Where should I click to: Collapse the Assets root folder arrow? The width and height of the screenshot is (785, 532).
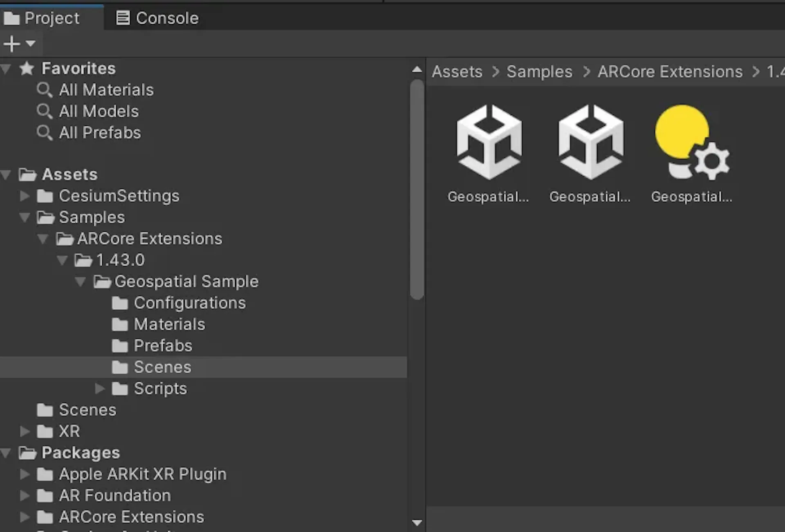(6, 175)
